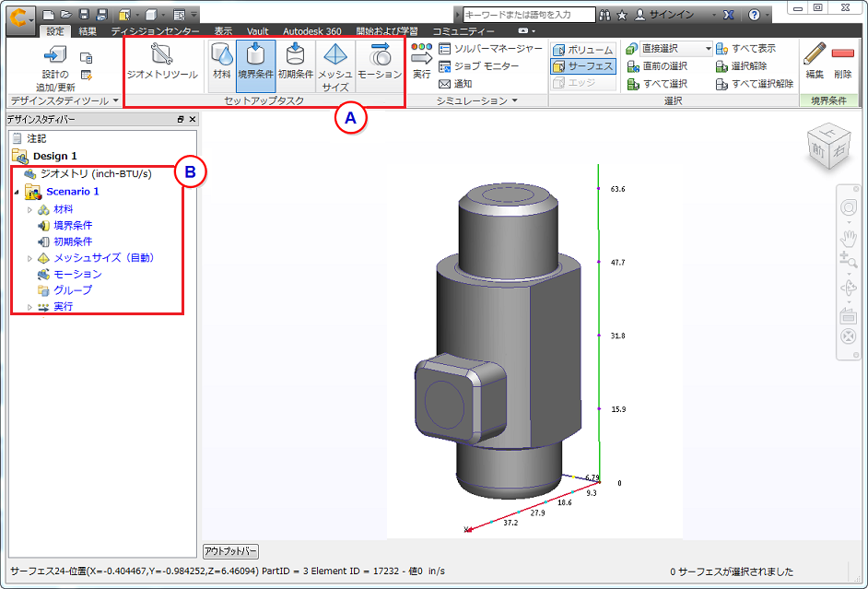Click the New file icon in quick access toolbar
This screenshot has width=868, height=589.
click(x=49, y=15)
